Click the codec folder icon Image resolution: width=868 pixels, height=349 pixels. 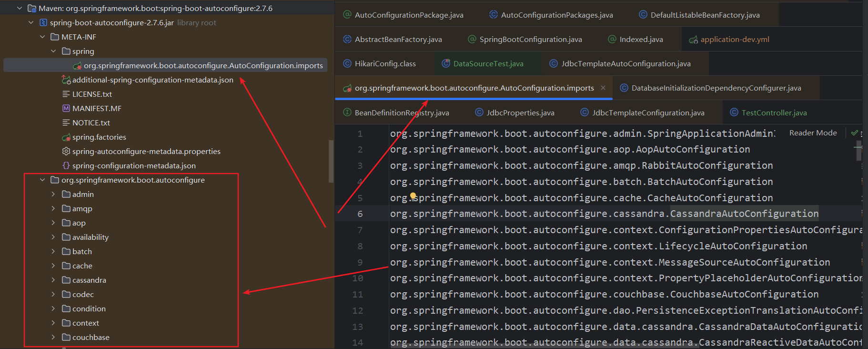pyautogui.click(x=66, y=294)
